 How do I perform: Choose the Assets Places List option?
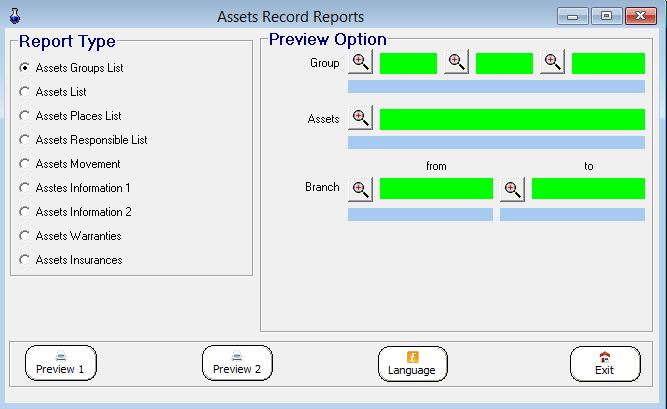[25, 116]
